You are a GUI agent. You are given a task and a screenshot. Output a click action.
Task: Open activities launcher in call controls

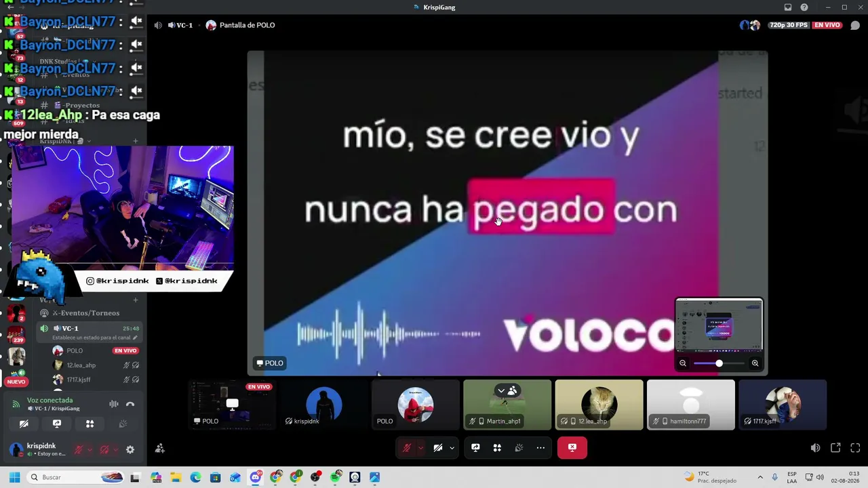(x=497, y=448)
